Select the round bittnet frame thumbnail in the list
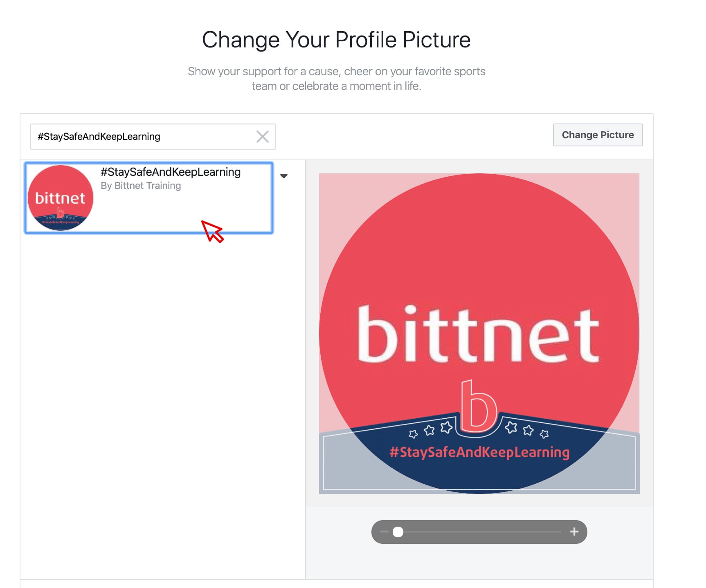Image resolution: width=706 pixels, height=588 pixels. click(61, 198)
